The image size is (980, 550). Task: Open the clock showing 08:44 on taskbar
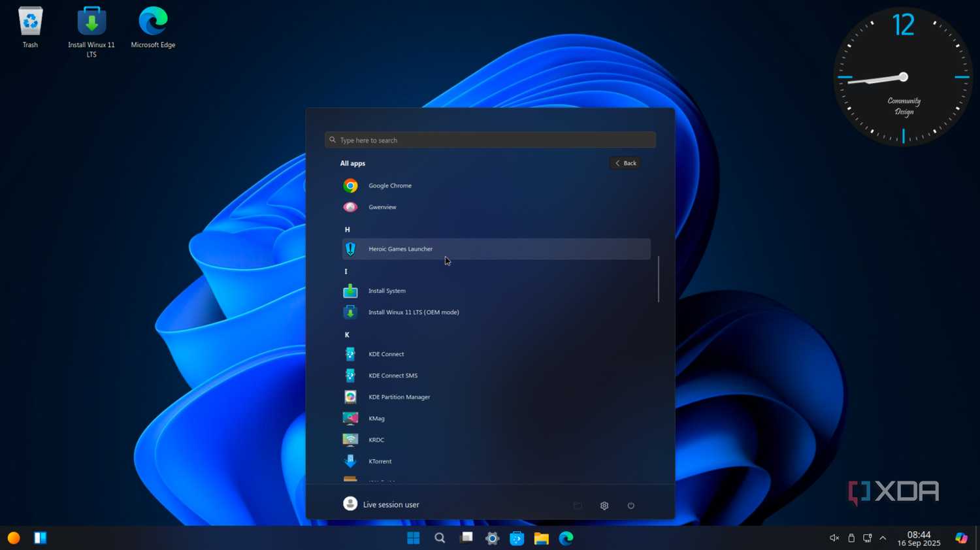(919, 538)
